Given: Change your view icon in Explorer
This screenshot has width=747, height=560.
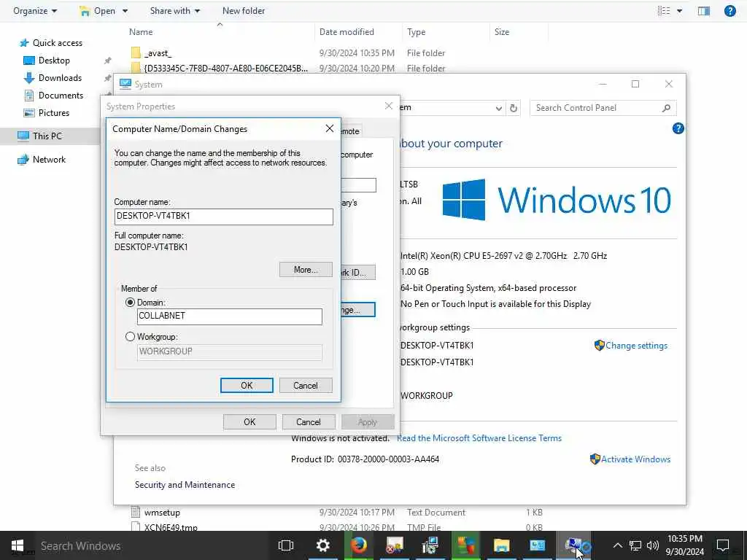Looking at the screenshot, I should pyautogui.click(x=664, y=10).
